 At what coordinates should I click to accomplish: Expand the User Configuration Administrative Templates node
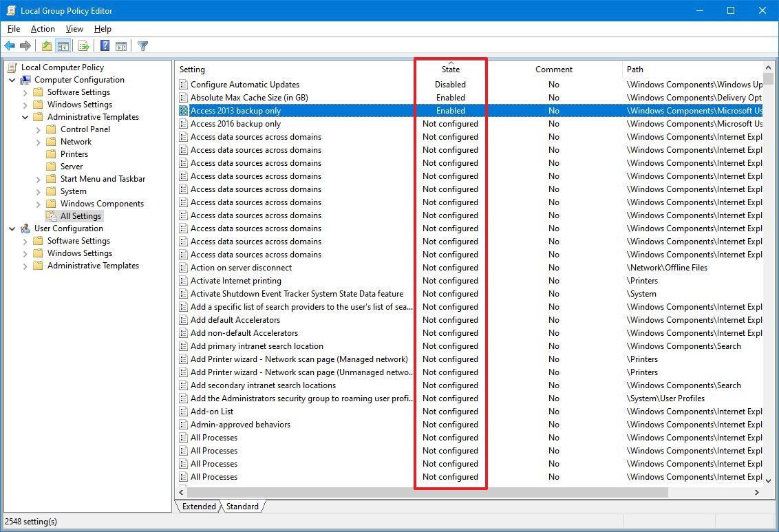coord(25,265)
